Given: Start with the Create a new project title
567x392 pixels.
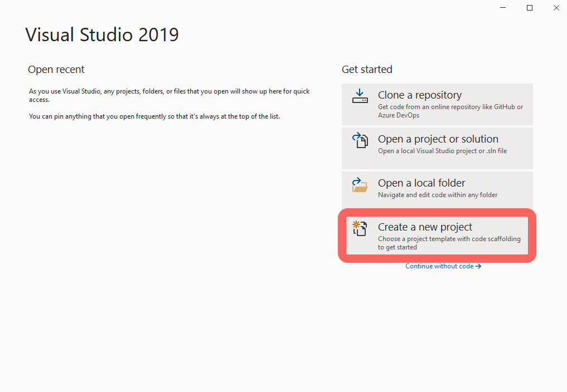Looking at the screenshot, I should pyautogui.click(x=425, y=227).
